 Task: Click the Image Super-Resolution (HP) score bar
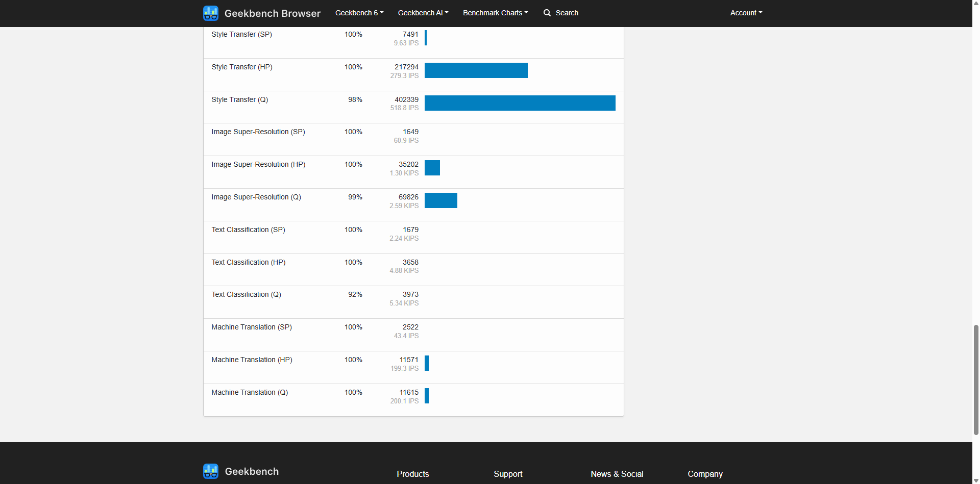click(x=432, y=168)
